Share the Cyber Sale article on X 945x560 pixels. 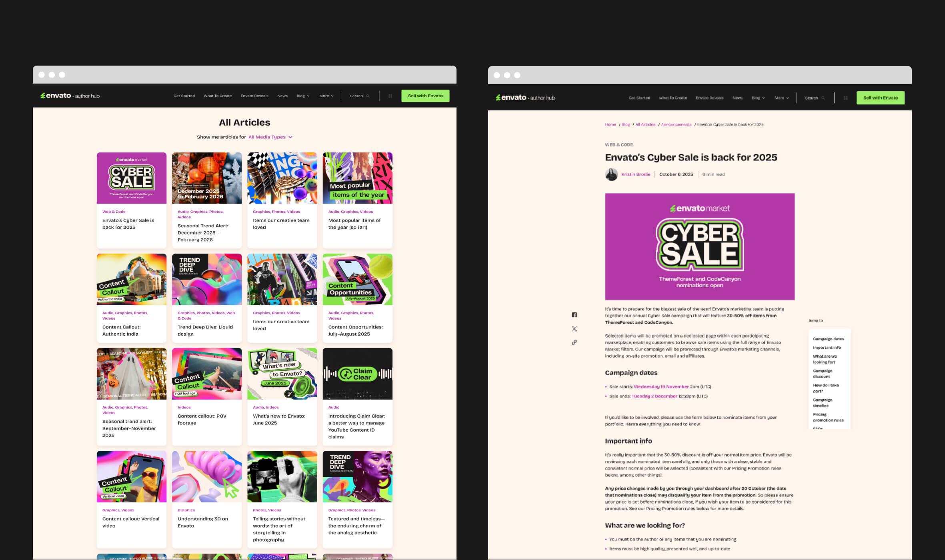[575, 329]
